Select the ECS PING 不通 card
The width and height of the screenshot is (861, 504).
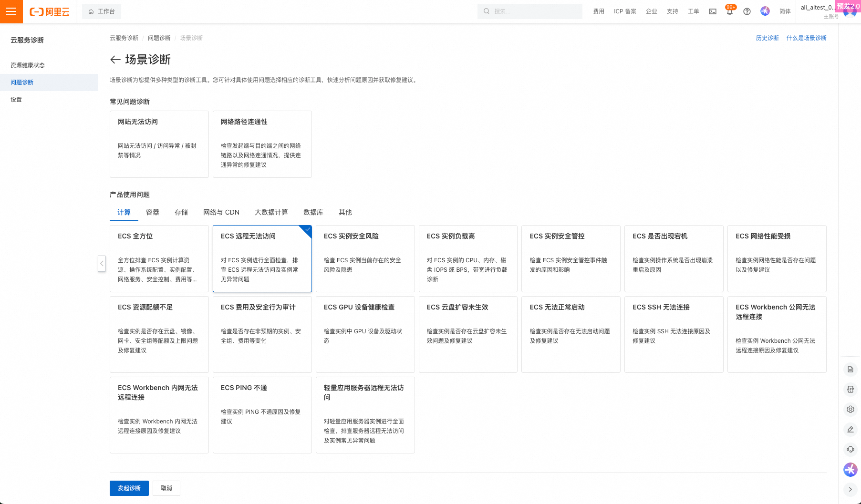262,415
